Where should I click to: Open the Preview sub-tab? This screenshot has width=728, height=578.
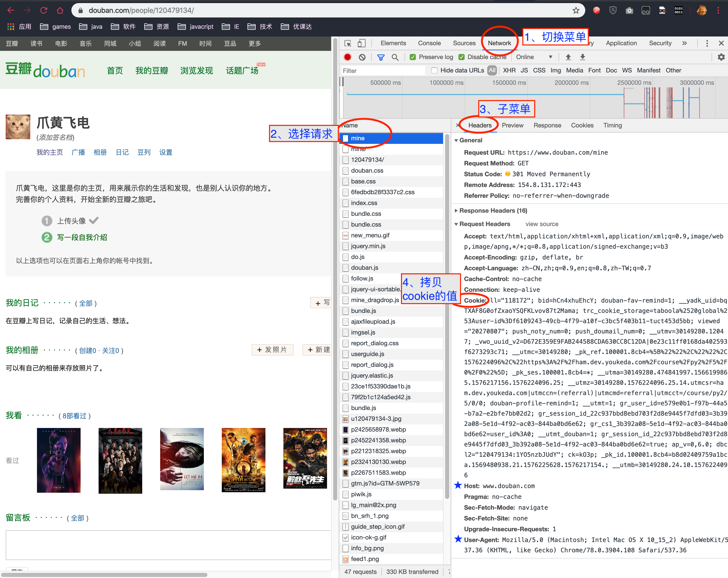[x=512, y=125]
